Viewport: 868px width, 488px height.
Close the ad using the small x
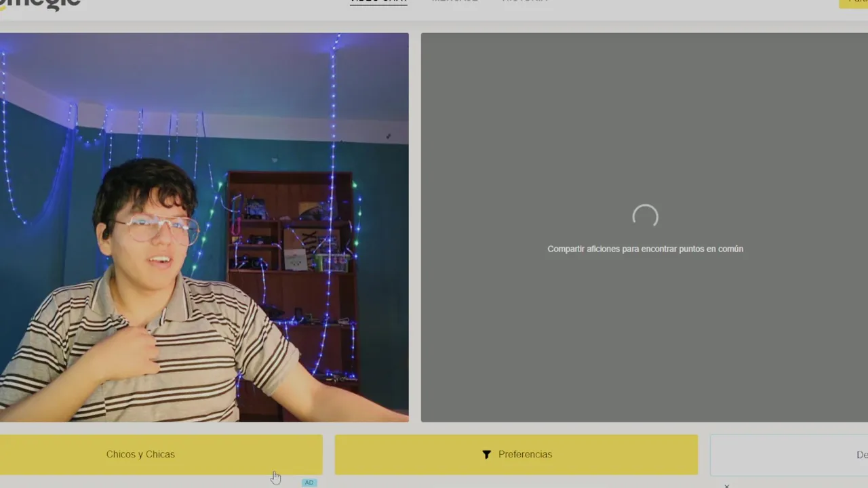point(726,485)
